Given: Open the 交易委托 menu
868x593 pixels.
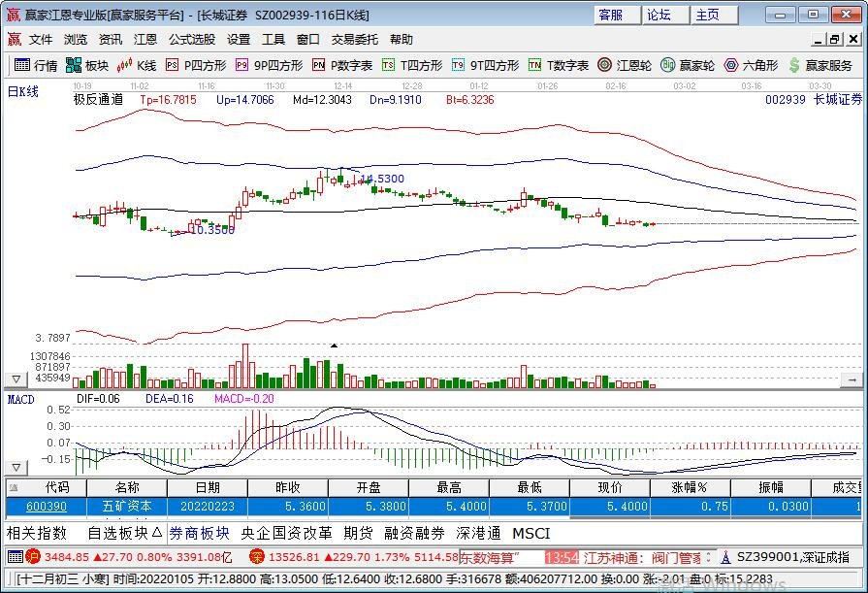Looking at the screenshot, I should click(x=355, y=40).
